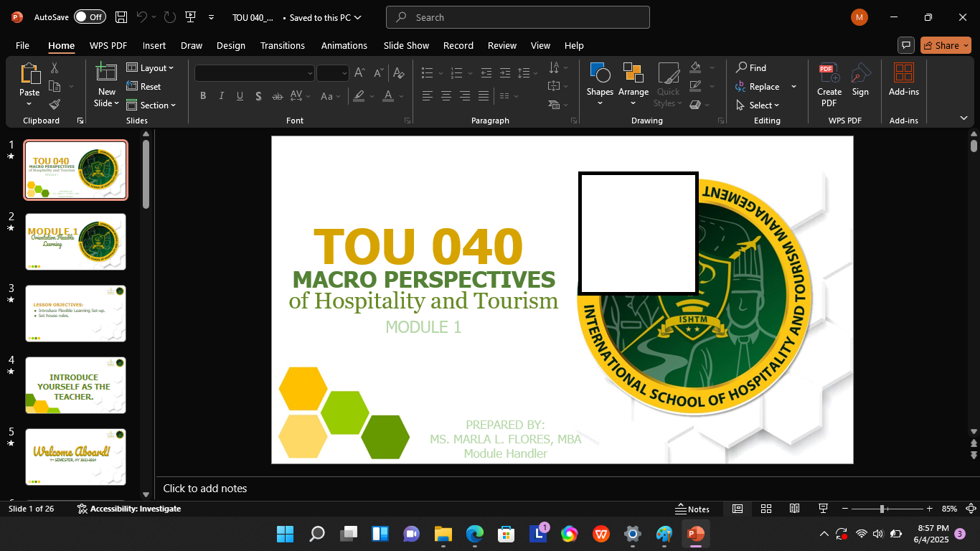
Task: Switch to the Design tab
Action: tap(231, 45)
